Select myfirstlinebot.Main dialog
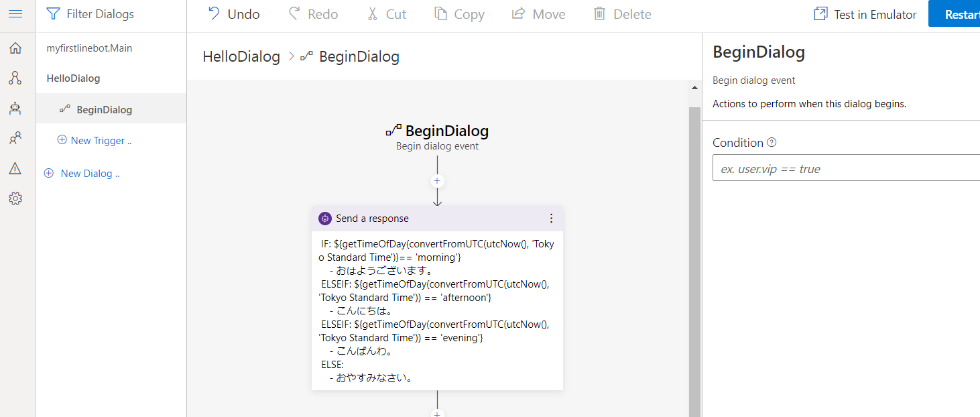This screenshot has width=980, height=417. tap(89, 48)
